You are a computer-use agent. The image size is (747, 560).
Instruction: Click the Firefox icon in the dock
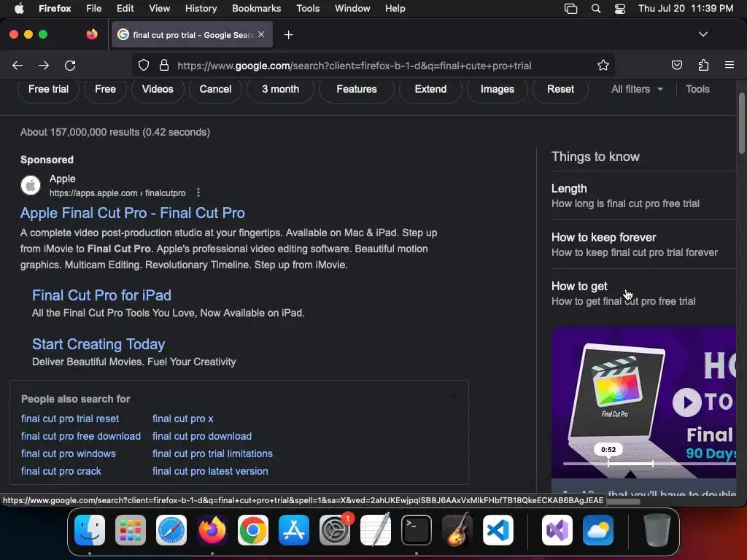(x=212, y=530)
